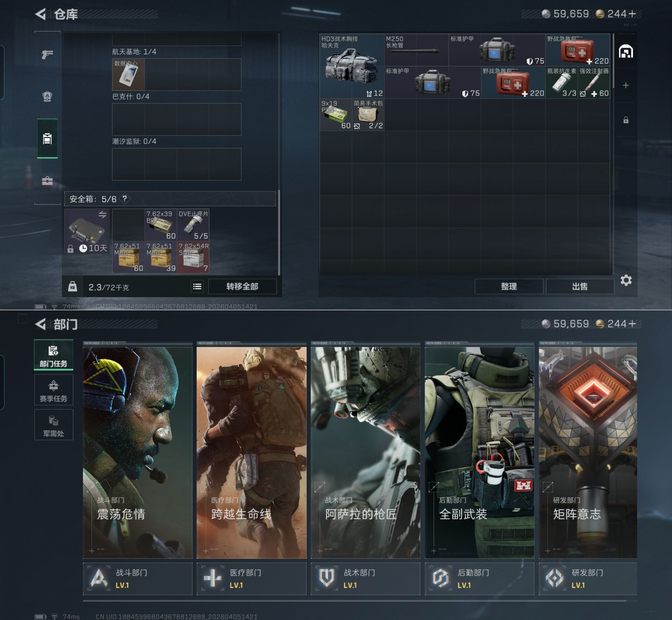
Task: Open the weapons category pistol icon
Action: 47,54
